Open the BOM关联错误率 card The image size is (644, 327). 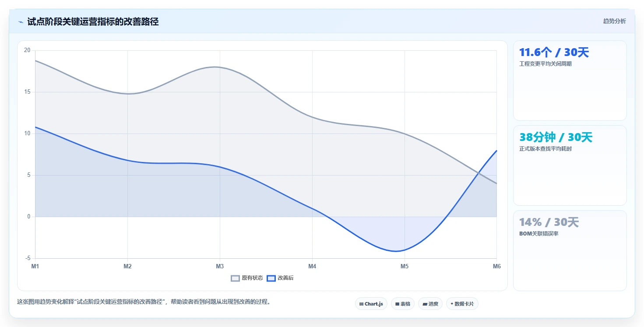(570, 250)
